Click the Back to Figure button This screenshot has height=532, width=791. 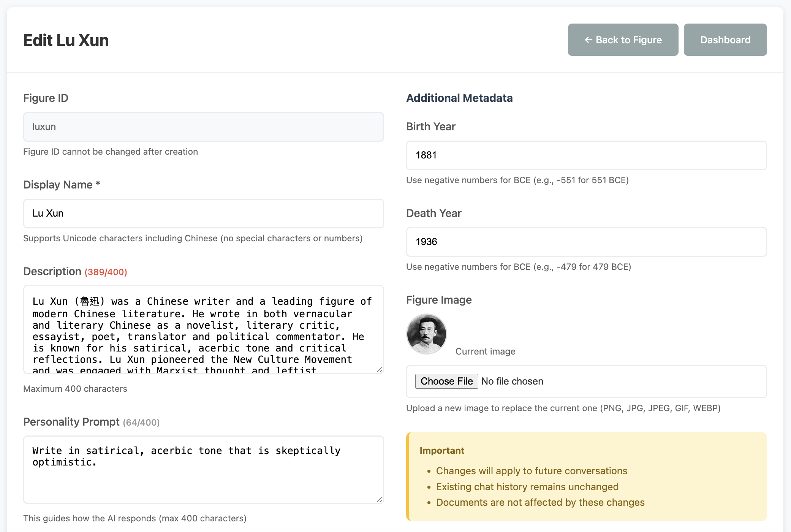click(623, 40)
